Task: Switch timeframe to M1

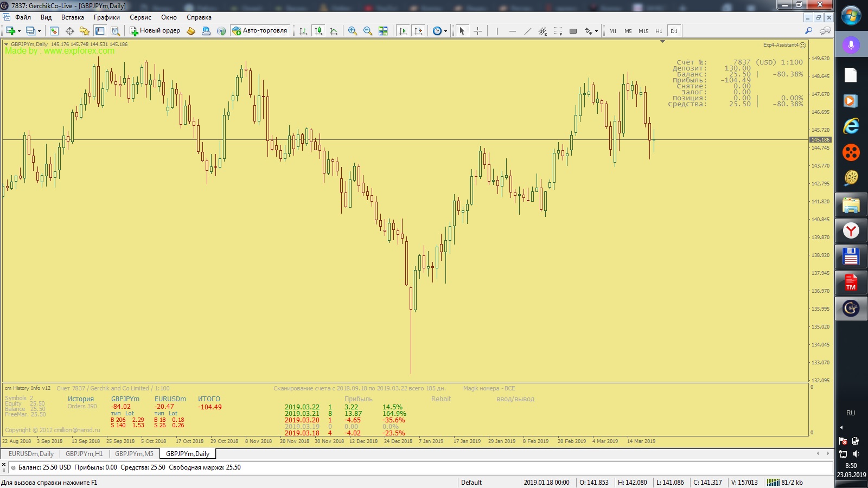Action: 613,31
